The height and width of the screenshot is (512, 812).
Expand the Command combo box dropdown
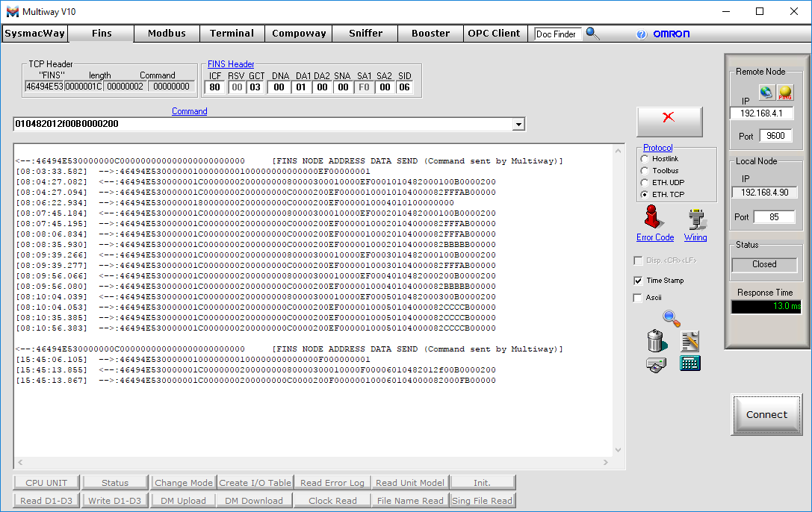click(x=518, y=124)
